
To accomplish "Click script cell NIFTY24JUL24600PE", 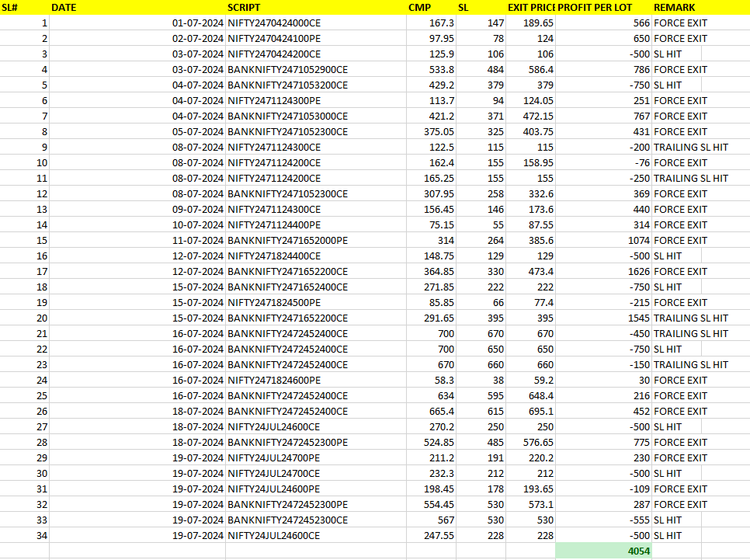I will (x=316, y=489).
